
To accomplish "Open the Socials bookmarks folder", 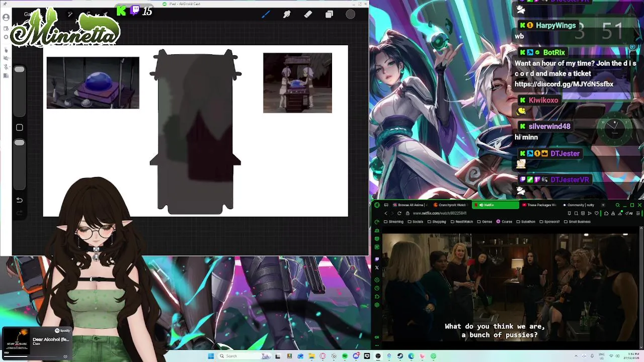I will 415,222.
